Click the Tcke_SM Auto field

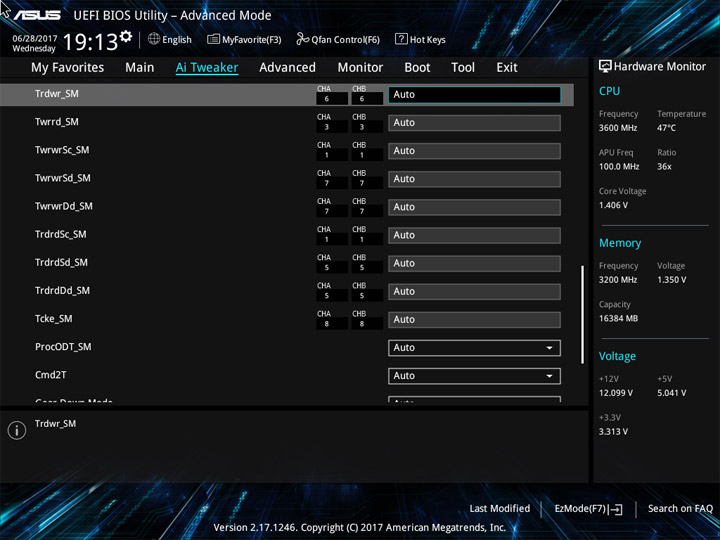(x=474, y=320)
